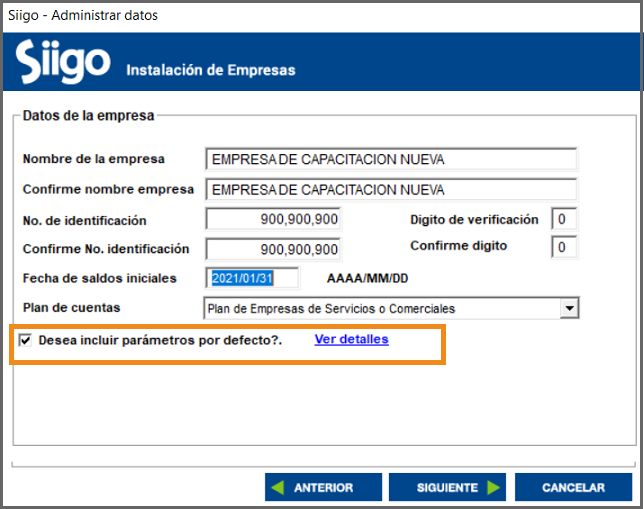
Task: Go back with the ANTERIOR button
Action: pos(323,487)
